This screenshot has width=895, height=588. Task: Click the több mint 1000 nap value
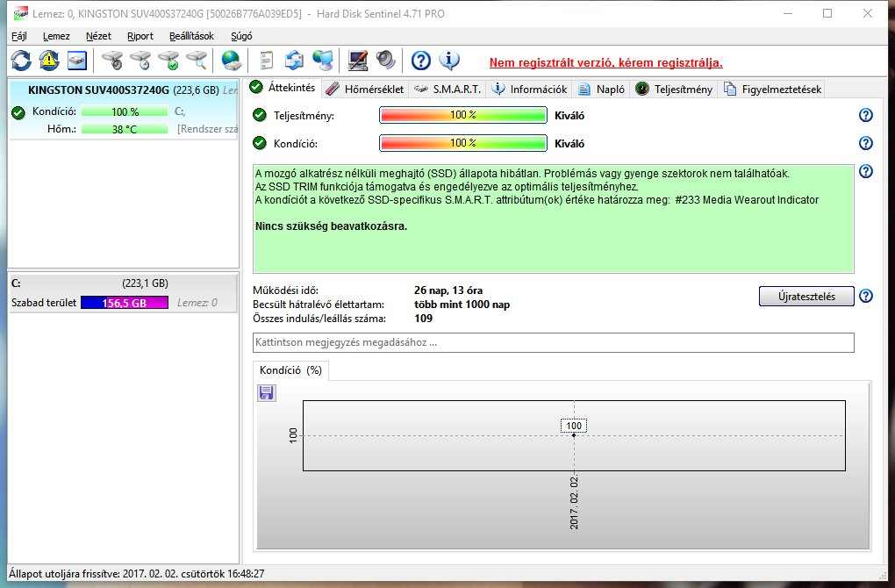coord(462,305)
